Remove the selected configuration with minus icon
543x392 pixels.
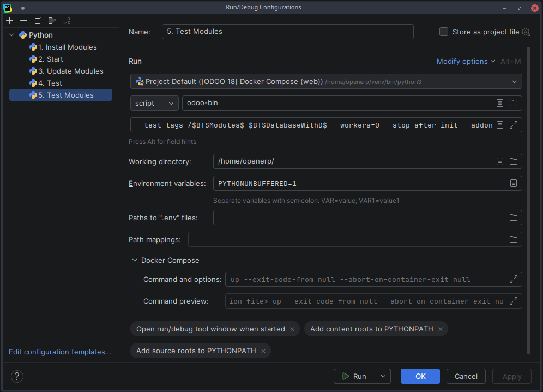click(x=23, y=21)
